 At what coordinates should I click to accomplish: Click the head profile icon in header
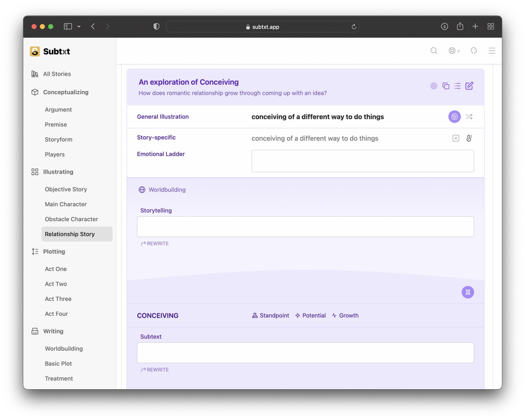pos(474,51)
